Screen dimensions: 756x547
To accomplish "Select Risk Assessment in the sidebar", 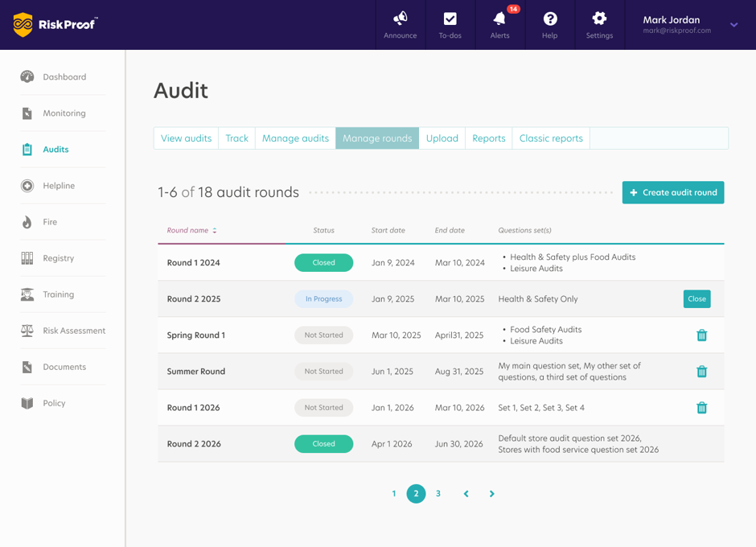I will point(74,331).
